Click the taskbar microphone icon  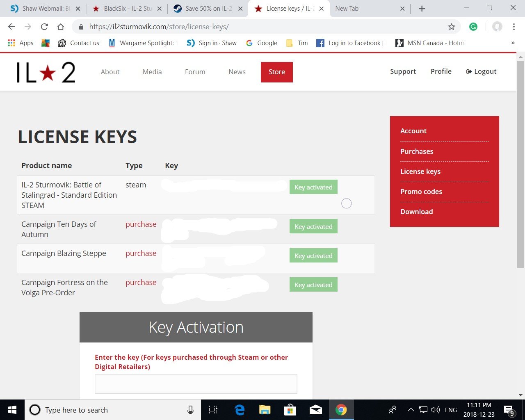point(190,410)
